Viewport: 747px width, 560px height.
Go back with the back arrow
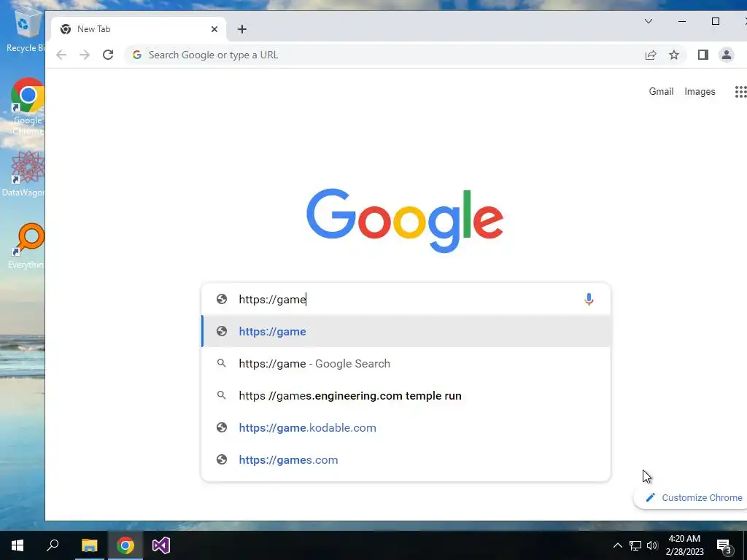(x=61, y=55)
